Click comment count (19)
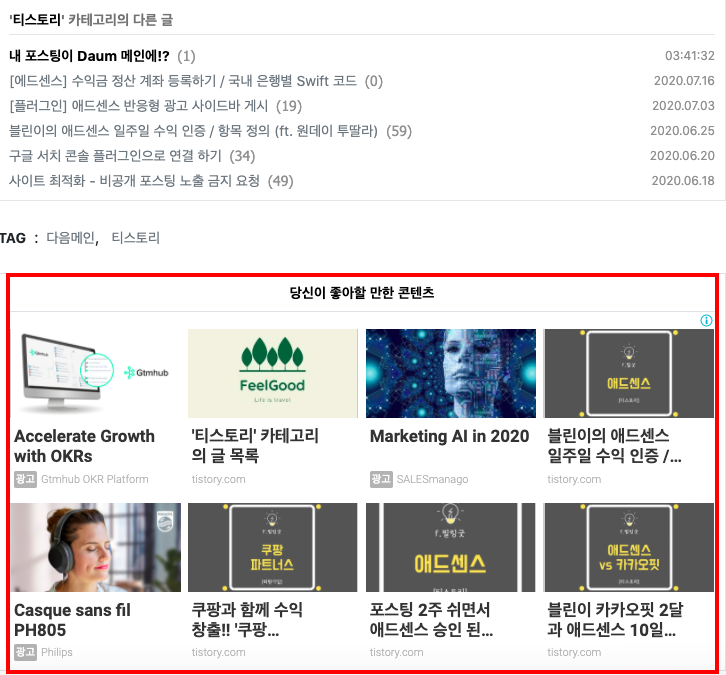726x675 pixels. pyautogui.click(x=289, y=106)
